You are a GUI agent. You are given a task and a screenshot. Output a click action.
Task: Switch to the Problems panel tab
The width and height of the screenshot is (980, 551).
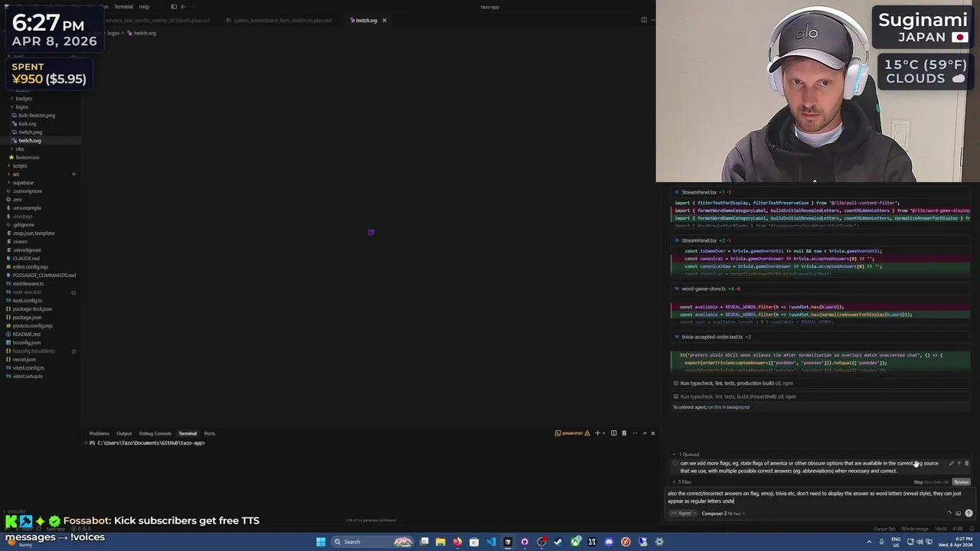[99, 434]
